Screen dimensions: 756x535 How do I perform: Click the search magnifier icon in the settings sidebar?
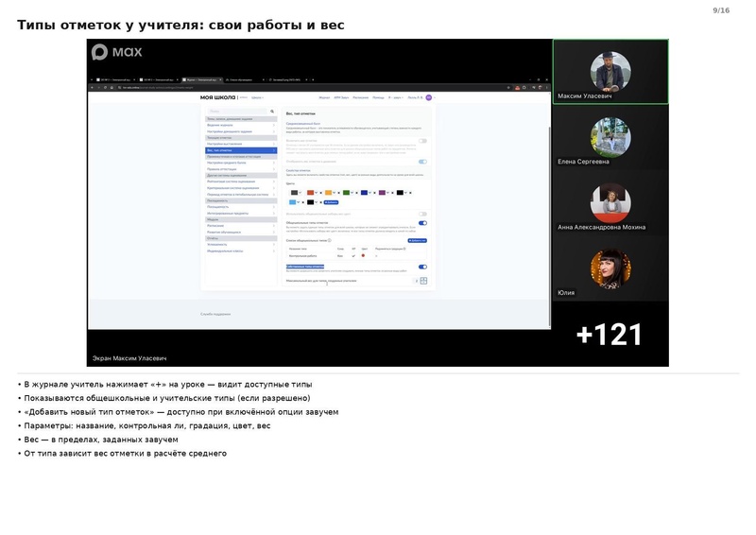272,112
